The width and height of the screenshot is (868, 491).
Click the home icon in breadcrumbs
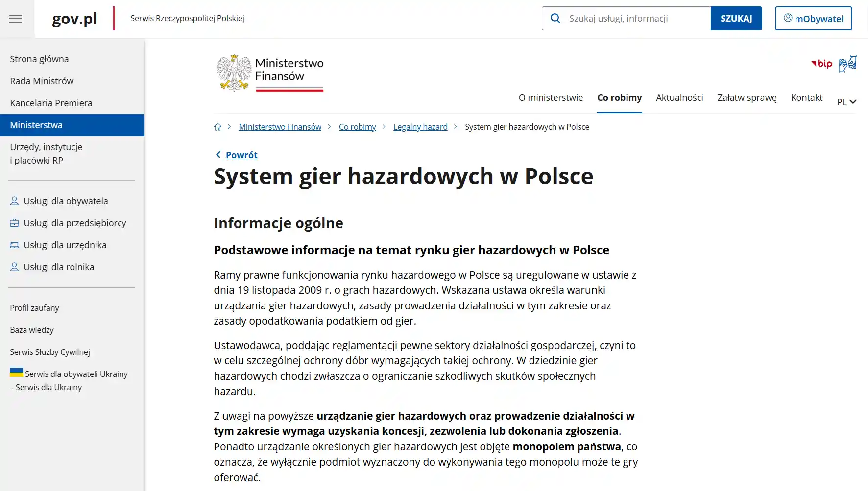(217, 127)
